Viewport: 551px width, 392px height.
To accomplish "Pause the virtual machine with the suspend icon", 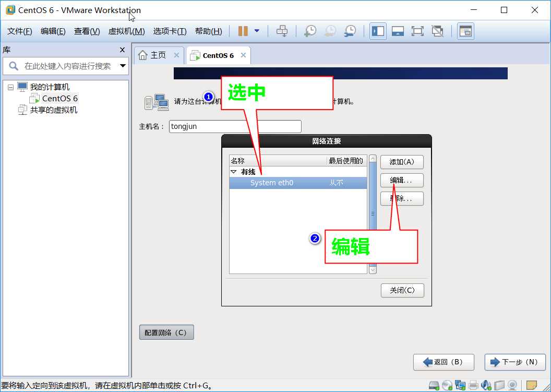I will [x=243, y=31].
